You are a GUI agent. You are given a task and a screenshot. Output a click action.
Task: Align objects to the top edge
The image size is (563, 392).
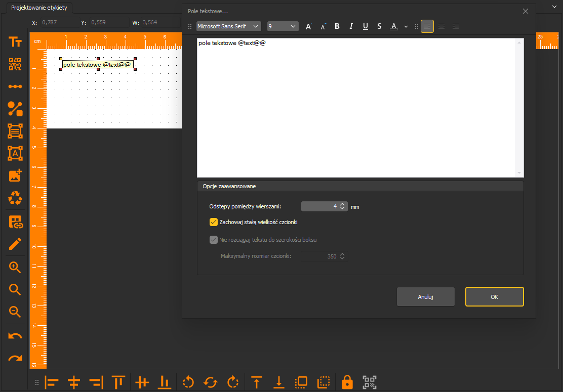[118, 382]
